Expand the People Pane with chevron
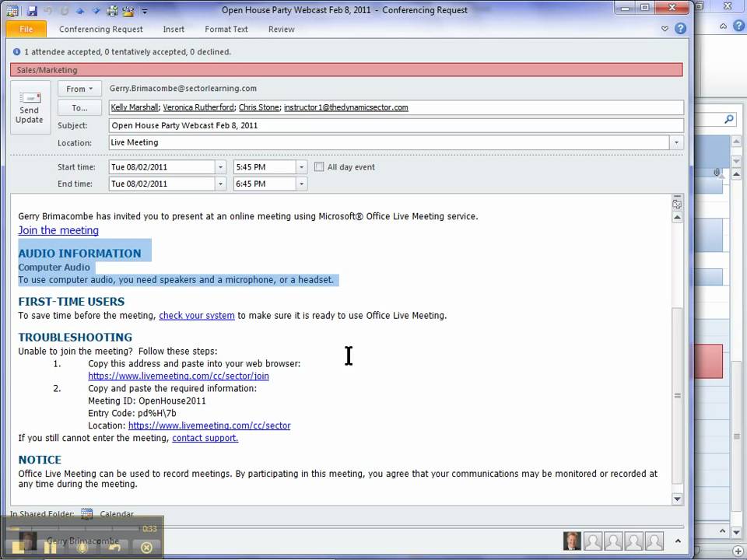Screen dimensions: 747x560 click(678, 541)
